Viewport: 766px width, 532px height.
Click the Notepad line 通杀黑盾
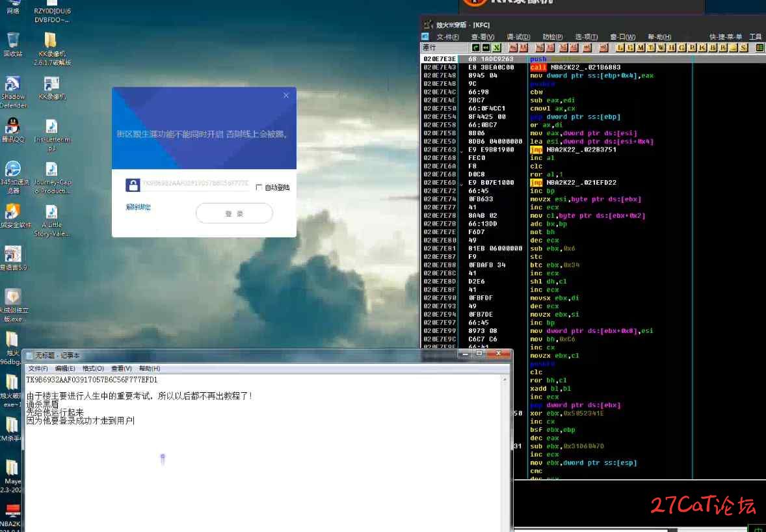[x=42, y=404]
